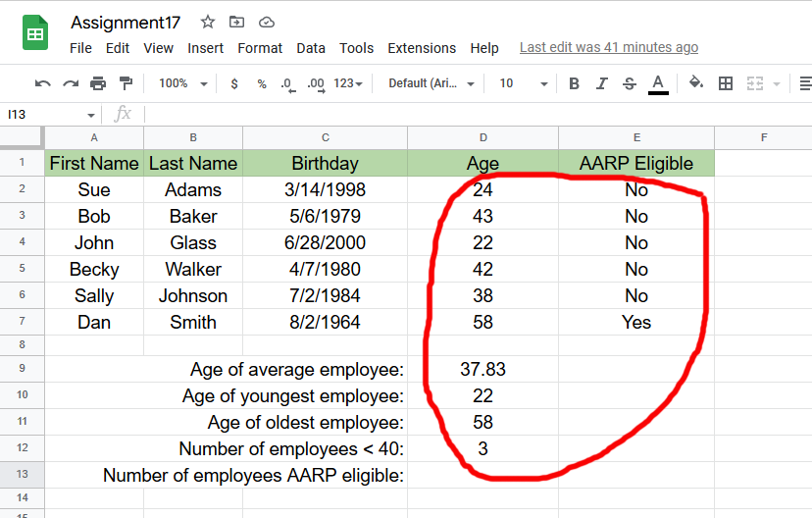Open the Format menu
This screenshot has height=518, width=812.
(x=260, y=48)
